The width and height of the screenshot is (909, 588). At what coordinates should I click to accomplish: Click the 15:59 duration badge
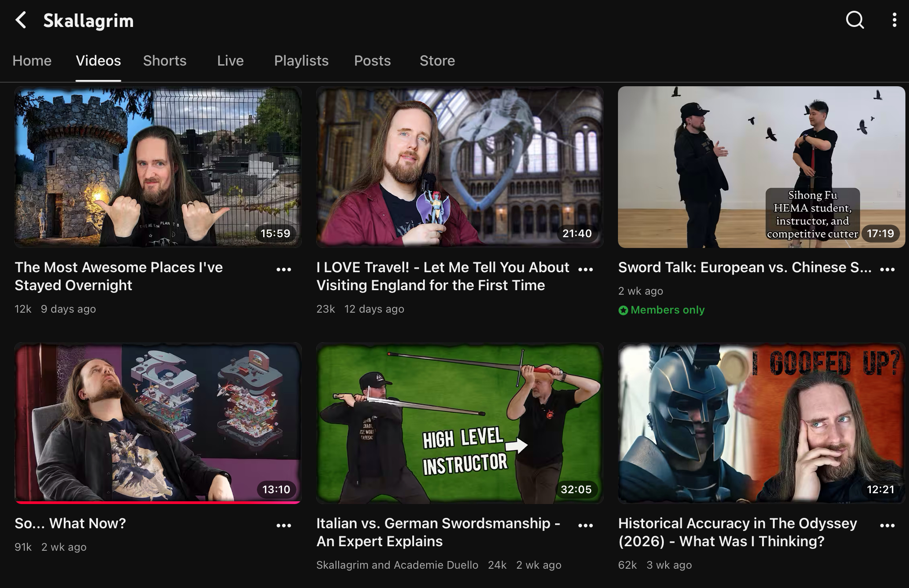[x=275, y=234]
